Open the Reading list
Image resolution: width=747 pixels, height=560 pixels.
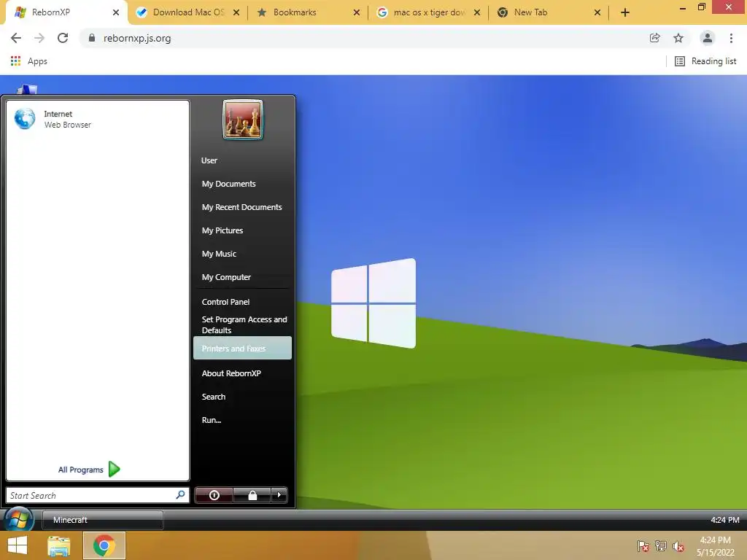click(705, 61)
